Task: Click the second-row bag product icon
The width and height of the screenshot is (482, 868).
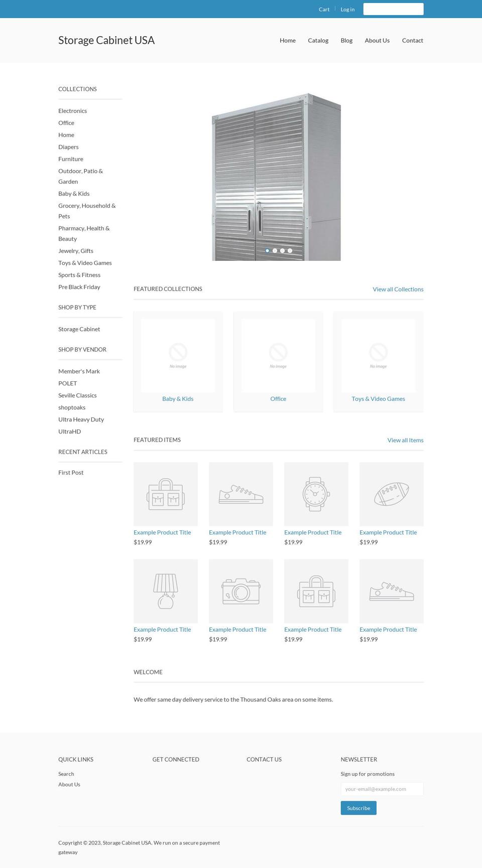Action: click(316, 591)
